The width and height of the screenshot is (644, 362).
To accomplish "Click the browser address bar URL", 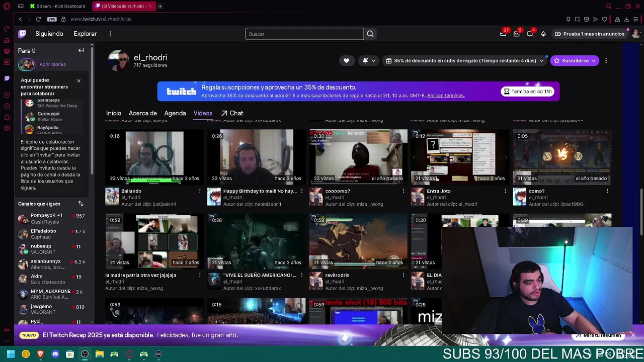I will click(x=101, y=19).
